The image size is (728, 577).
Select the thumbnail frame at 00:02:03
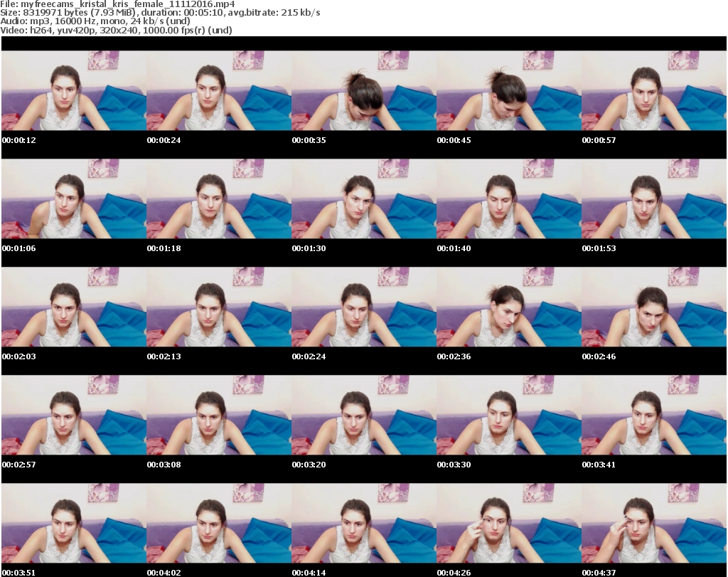click(x=74, y=307)
